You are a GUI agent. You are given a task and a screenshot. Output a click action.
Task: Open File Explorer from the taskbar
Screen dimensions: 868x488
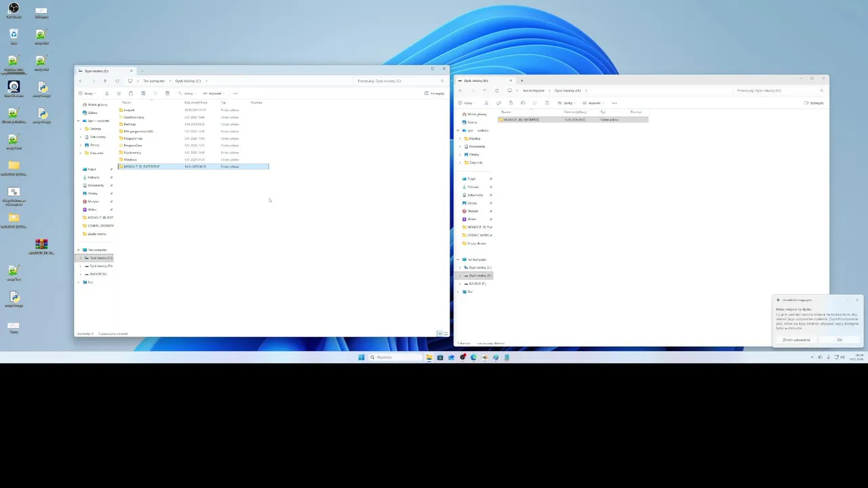click(x=429, y=357)
